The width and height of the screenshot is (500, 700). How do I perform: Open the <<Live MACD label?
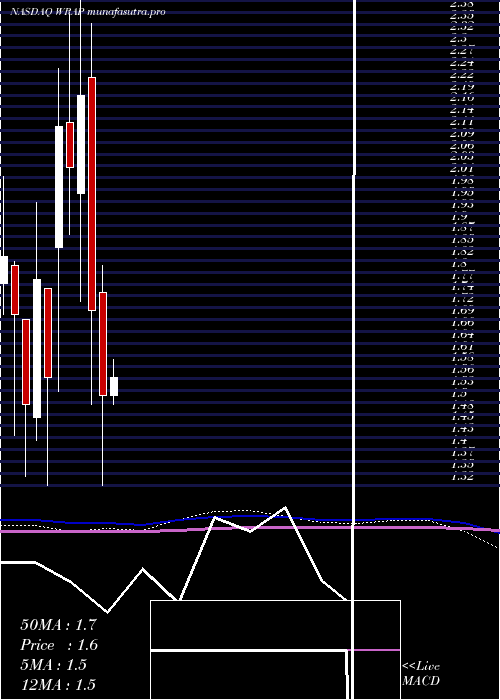click(x=421, y=673)
